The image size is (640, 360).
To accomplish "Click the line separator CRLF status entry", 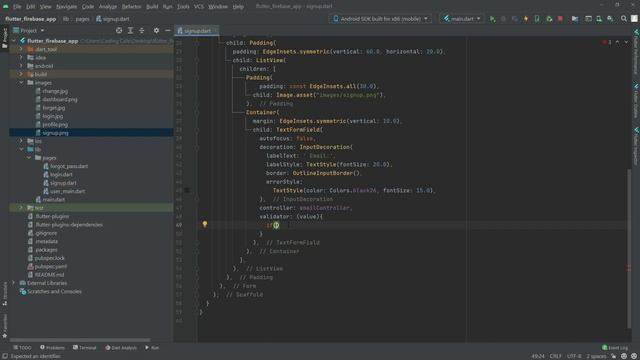I will coord(556,356).
